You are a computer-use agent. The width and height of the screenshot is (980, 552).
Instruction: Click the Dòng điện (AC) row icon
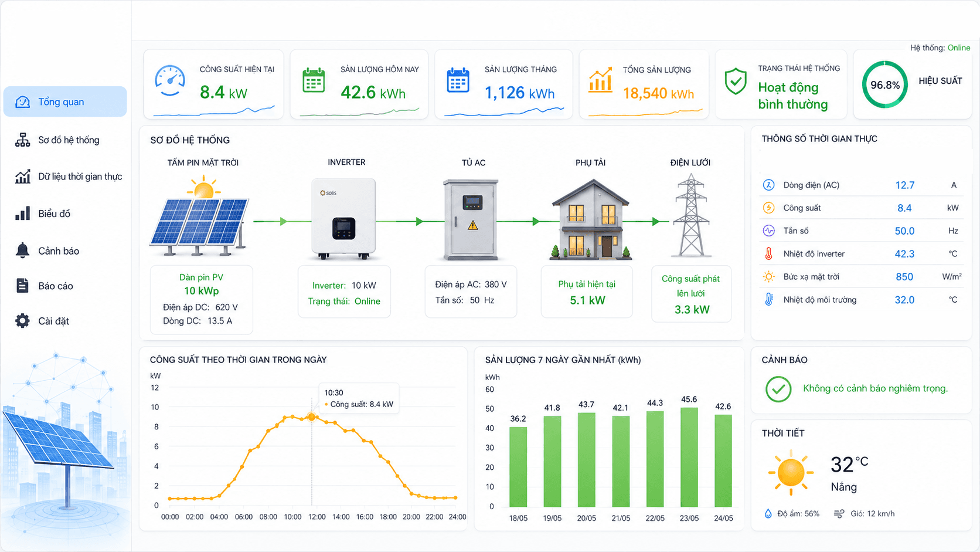click(x=768, y=185)
